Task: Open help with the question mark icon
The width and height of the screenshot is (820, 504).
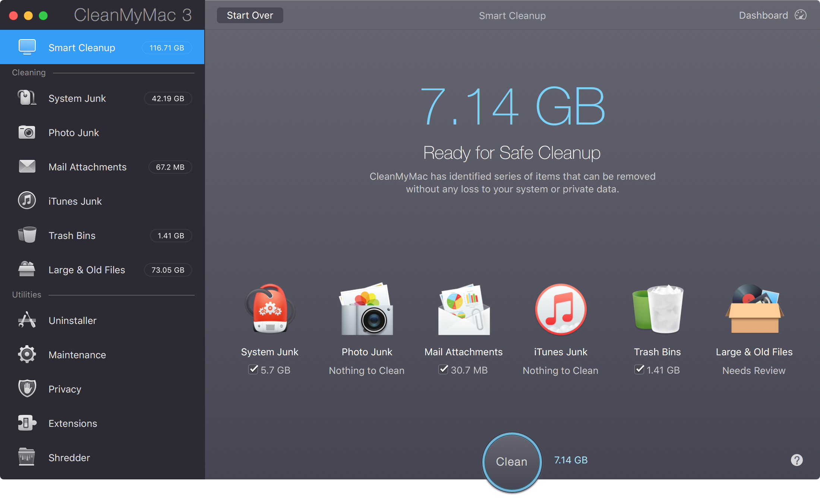Action: coord(797,460)
